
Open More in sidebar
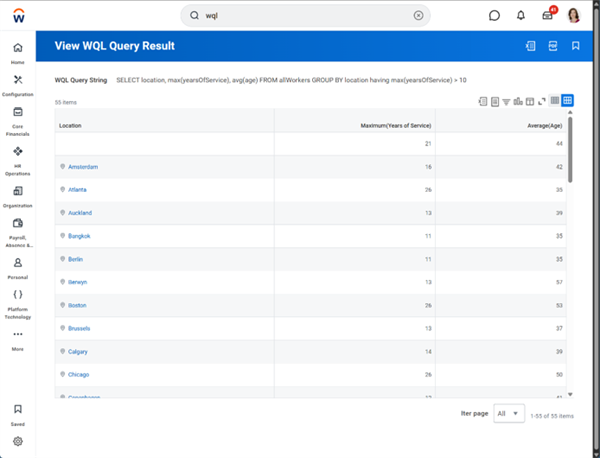[18, 340]
